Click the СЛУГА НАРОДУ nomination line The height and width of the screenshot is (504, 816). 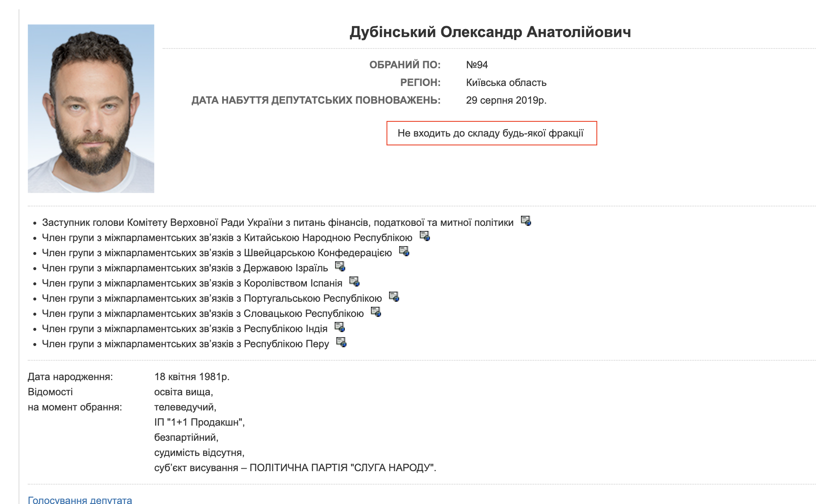295,468
